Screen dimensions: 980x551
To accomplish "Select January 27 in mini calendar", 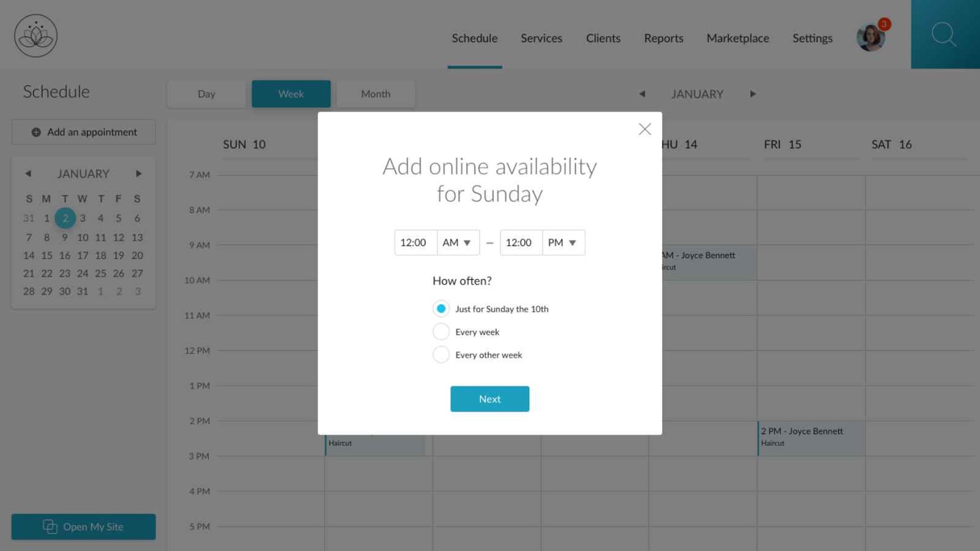I will (137, 273).
